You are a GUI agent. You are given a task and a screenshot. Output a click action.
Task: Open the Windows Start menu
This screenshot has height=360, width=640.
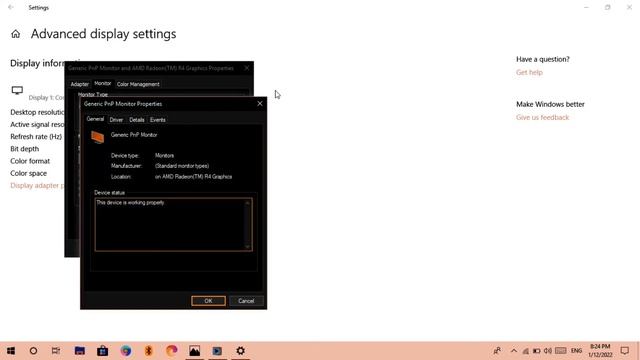(11, 351)
